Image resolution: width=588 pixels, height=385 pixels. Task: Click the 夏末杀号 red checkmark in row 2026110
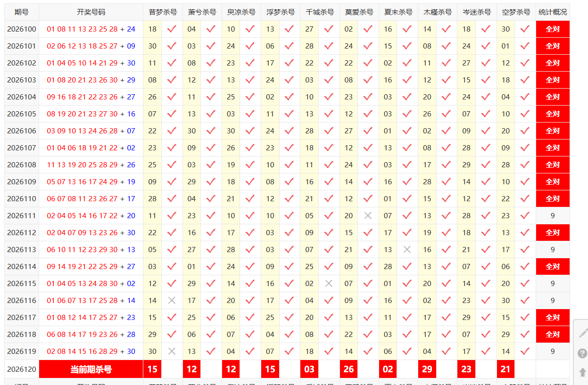point(407,199)
